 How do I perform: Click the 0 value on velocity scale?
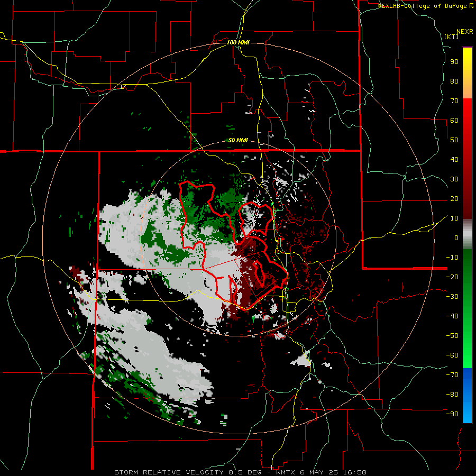[456, 238]
